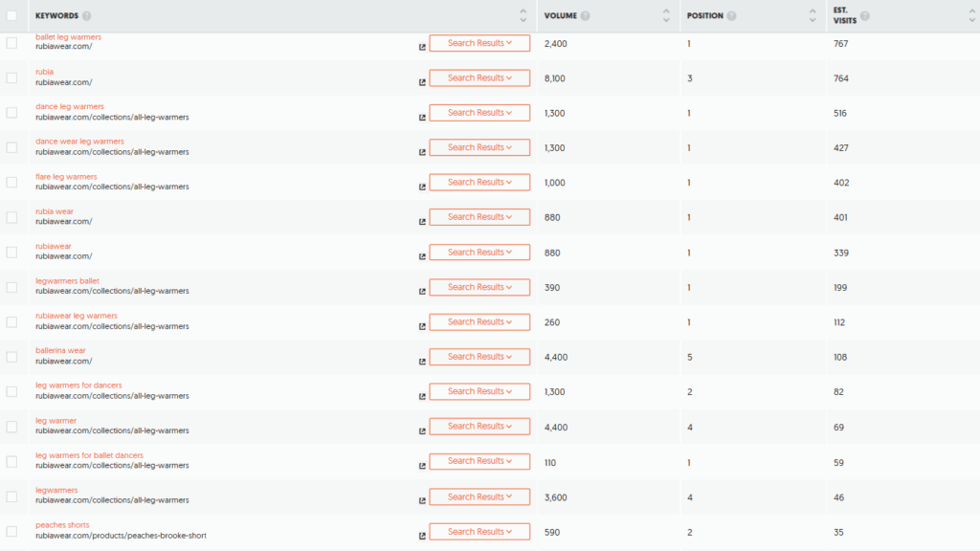This screenshot has width=980, height=551.
Task: Check the box for flare leg warmers
Action: click(11, 183)
